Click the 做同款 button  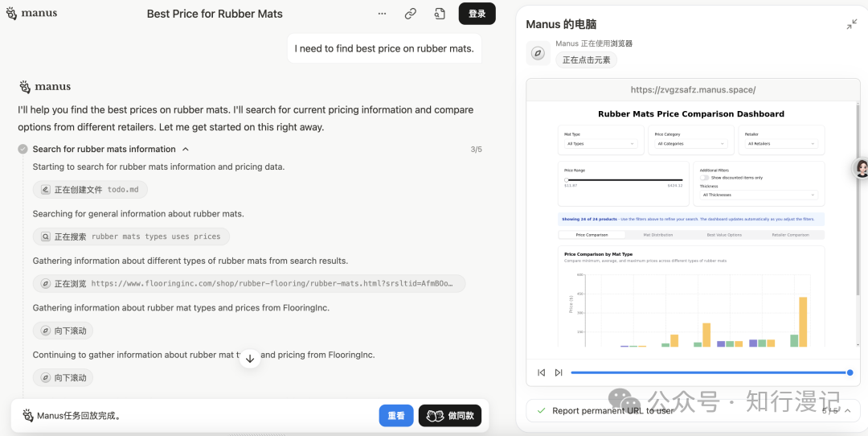[450, 416]
